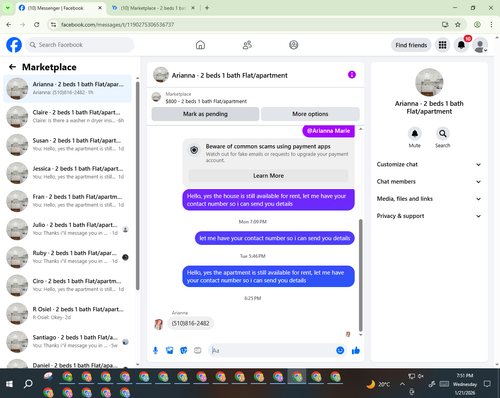Open the browser tab search dropdown
Viewport: 500px width, 398px height.
point(7,8)
